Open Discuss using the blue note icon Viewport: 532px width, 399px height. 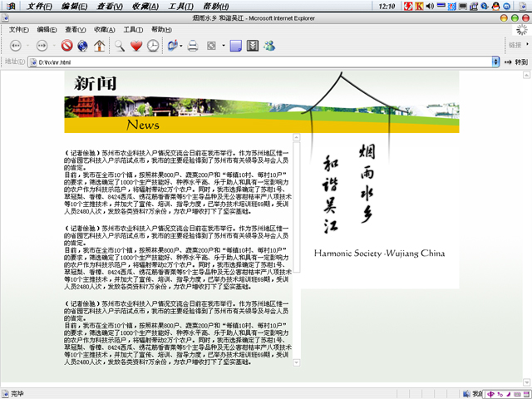tap(236, 46)
